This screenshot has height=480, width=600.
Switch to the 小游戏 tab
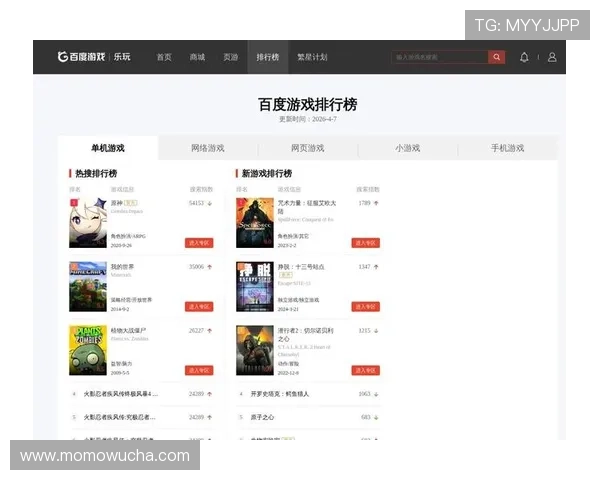(408, 148)
